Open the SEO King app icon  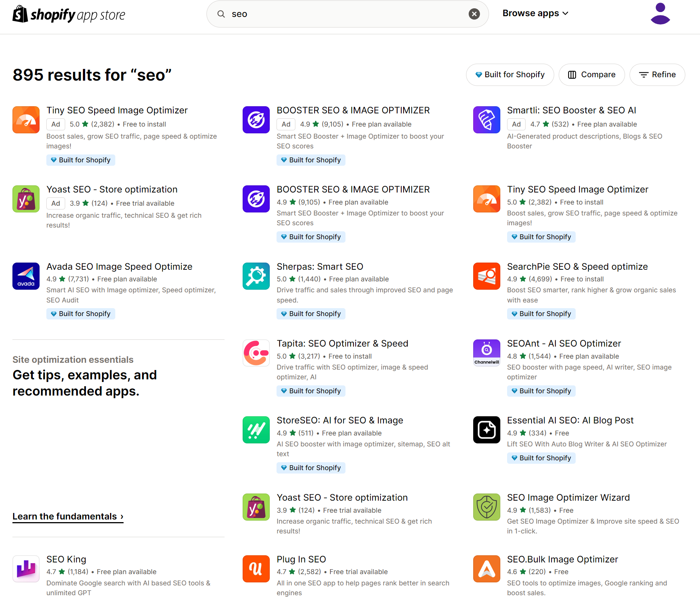tap(26, 569)
